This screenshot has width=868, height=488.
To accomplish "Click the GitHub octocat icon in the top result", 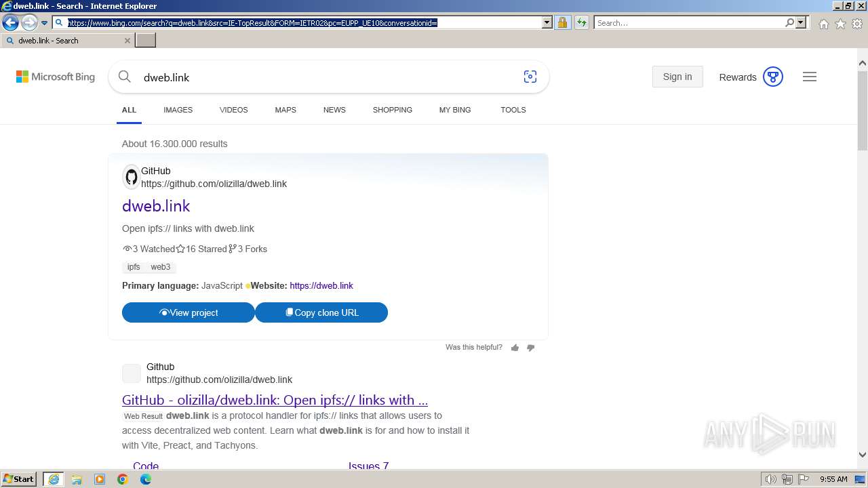I will click(x=131, y=178).
